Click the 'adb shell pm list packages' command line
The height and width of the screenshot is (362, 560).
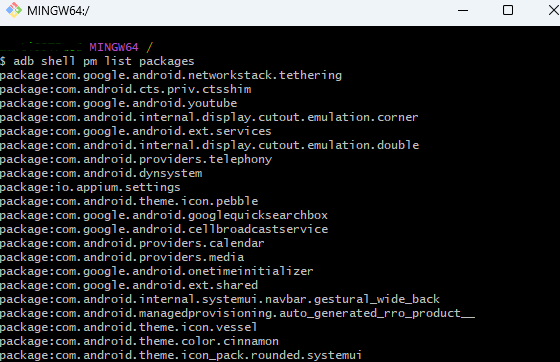pyautogui.click(x=97, y=61)
